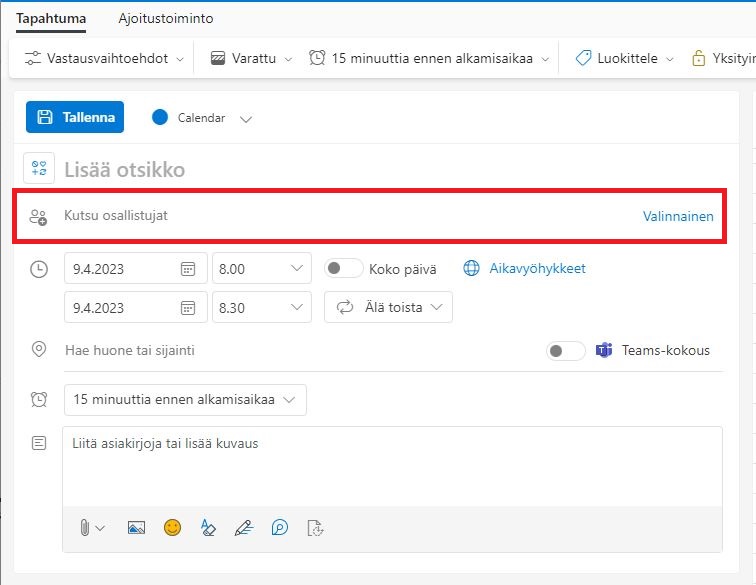
Task: Click the repeat arrows icon in Älä toista
Action: (345, 307)
